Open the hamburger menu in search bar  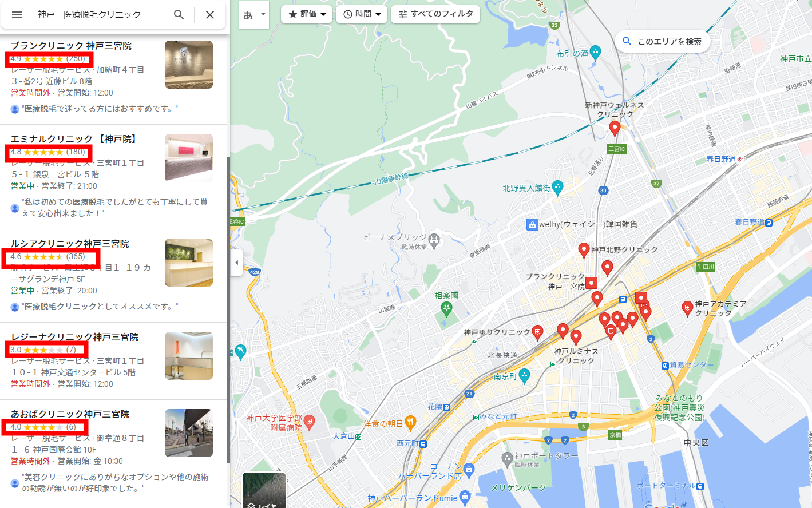pyautogui.click(x=17, y=15)
